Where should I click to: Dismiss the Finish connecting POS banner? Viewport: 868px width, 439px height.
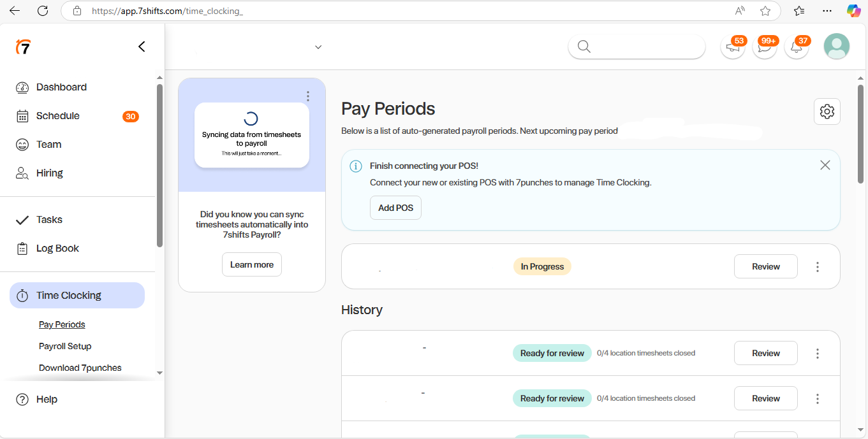point(825,166)
